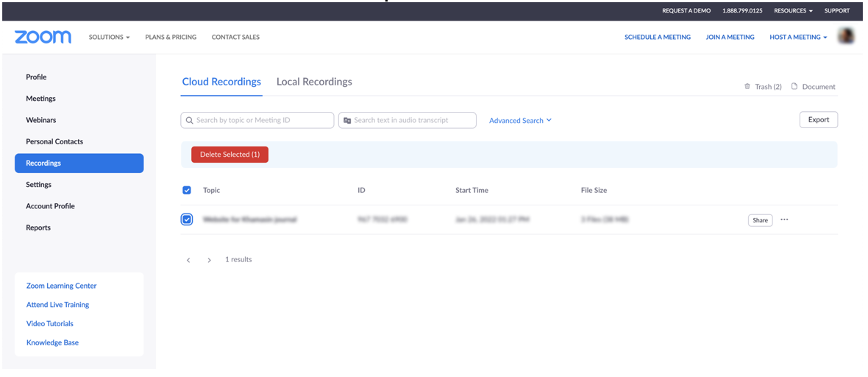Open Webinars in sidebar
The image size is (868, 377).
point(41,120)
